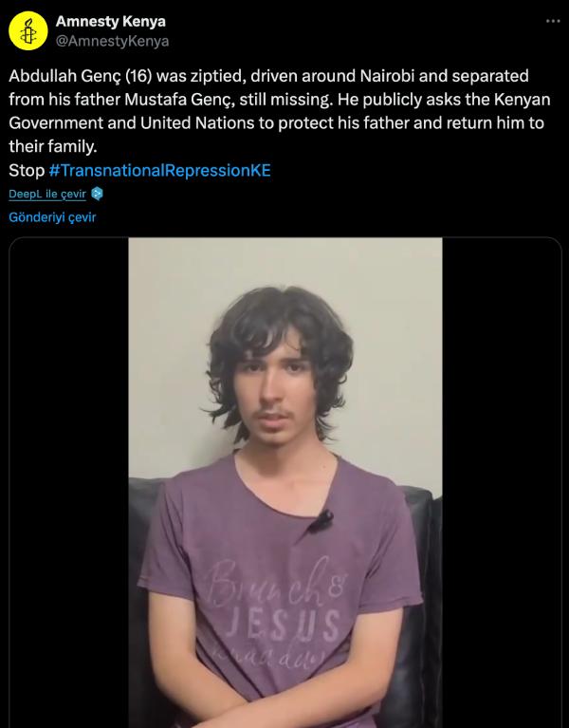569x728 pixels.
Task: Click "Nairobi" in the post text
Action: [387, 76]
